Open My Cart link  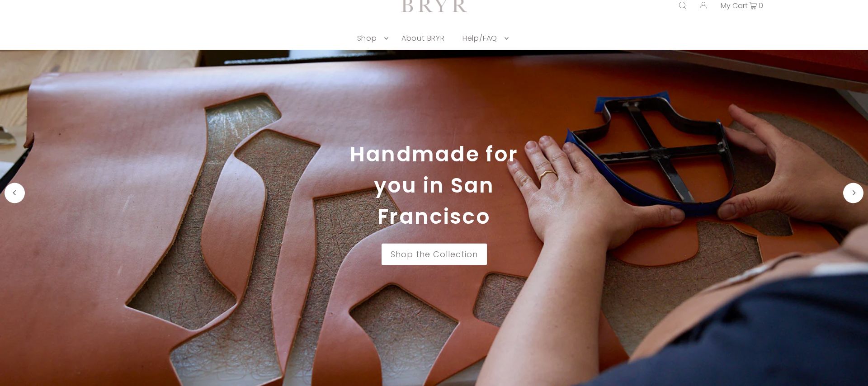click(734, 6)
